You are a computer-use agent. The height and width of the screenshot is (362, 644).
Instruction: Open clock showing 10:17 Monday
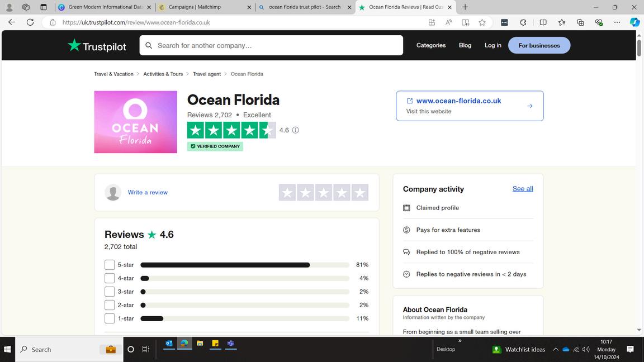pos(606,349)
